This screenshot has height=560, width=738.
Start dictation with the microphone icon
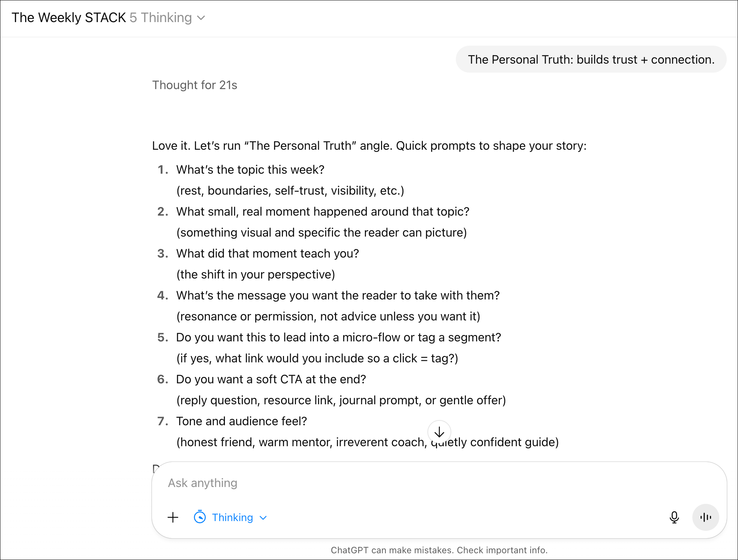(x=674, y=518)
